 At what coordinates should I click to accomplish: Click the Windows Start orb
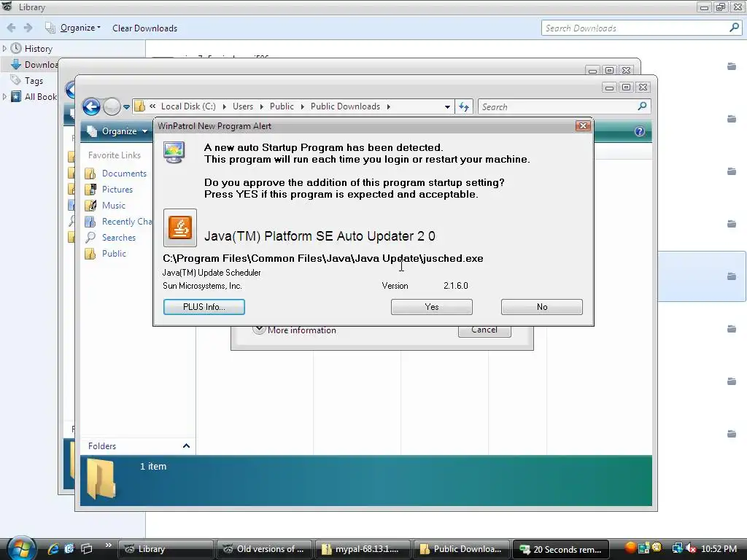[x=21, y=548]
